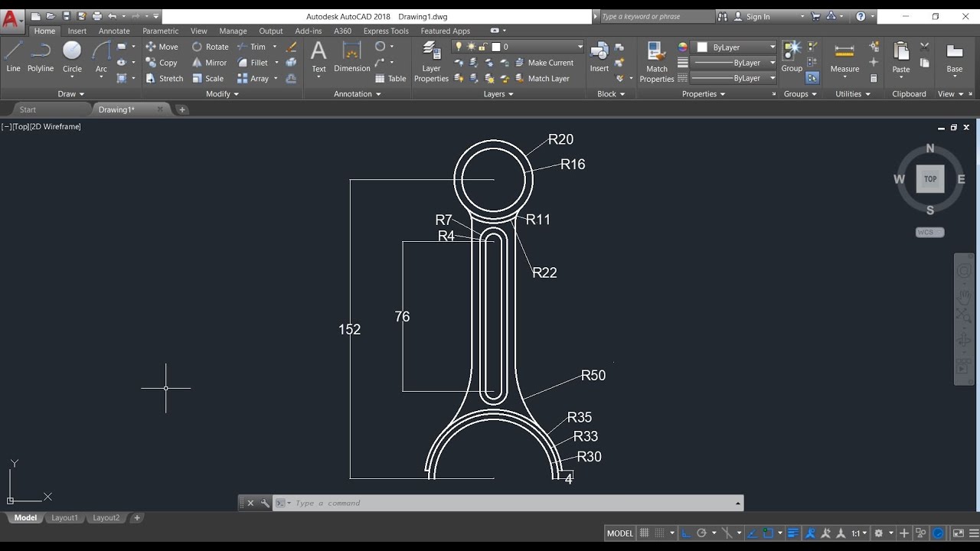Viewport: 980px width, 551px height.
Task: Expand the Block panel
Action: [x=611, y=94]
